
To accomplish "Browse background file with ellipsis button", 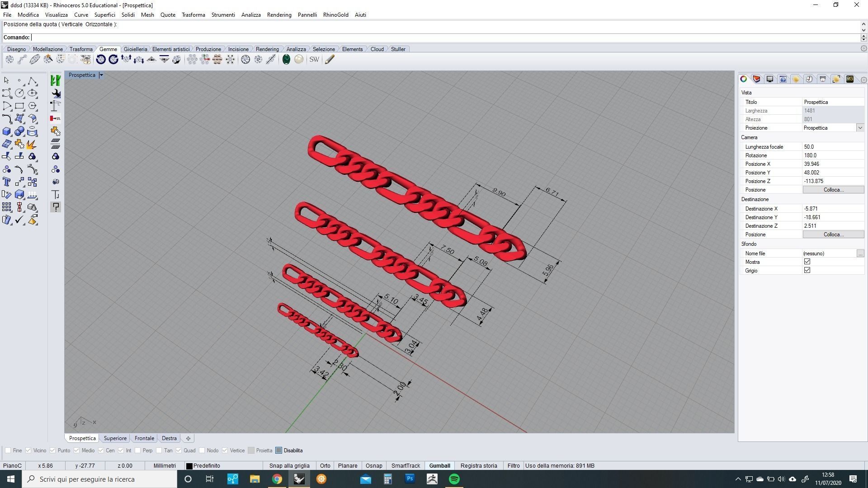I will click(860, 253).
